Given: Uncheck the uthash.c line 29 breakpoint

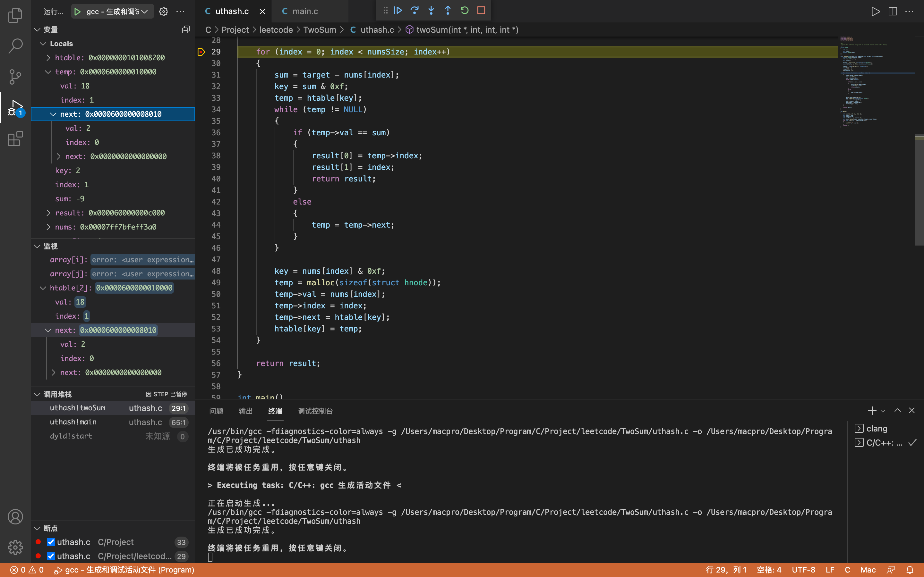Looking at the screenshot, I should point(51,556).
